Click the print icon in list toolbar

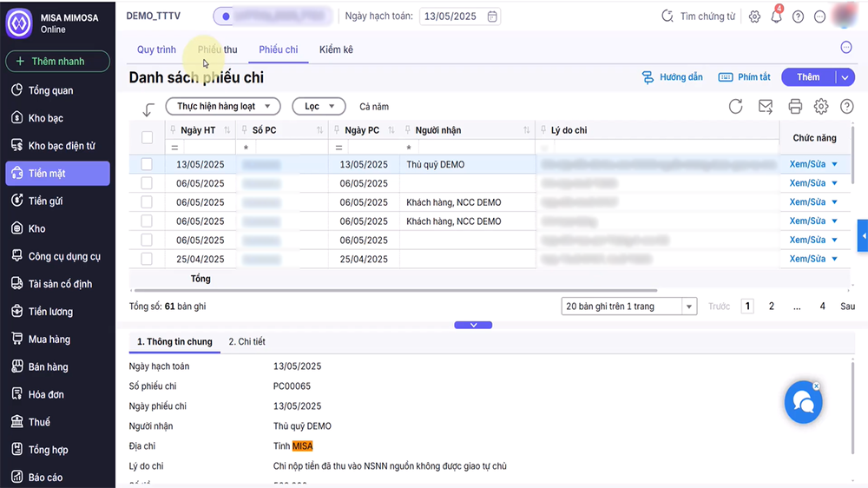(x=795, y=107)
